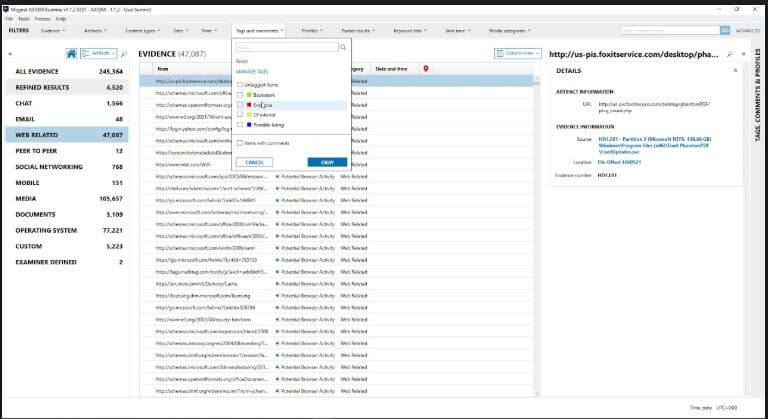Image resolution: width=768 pixels, height=419 pixels.
Task: Select the EXAMINER DEFINED category
Action: click(67, 262)
